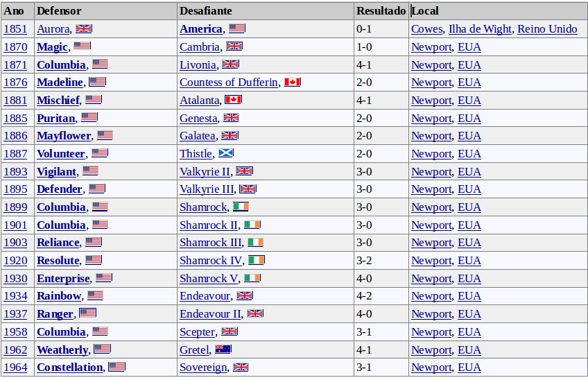
Task: Open the 1851 year link
Action: 15,29
